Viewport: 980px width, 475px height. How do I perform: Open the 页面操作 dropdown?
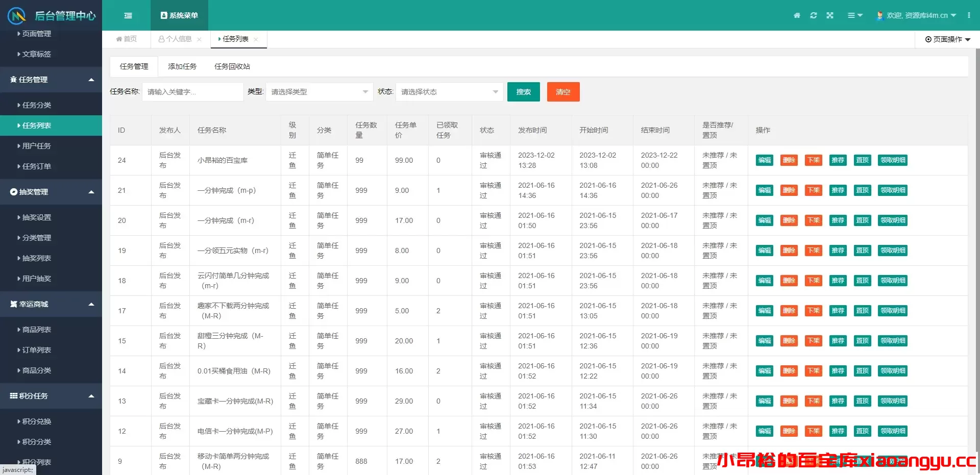947,39
